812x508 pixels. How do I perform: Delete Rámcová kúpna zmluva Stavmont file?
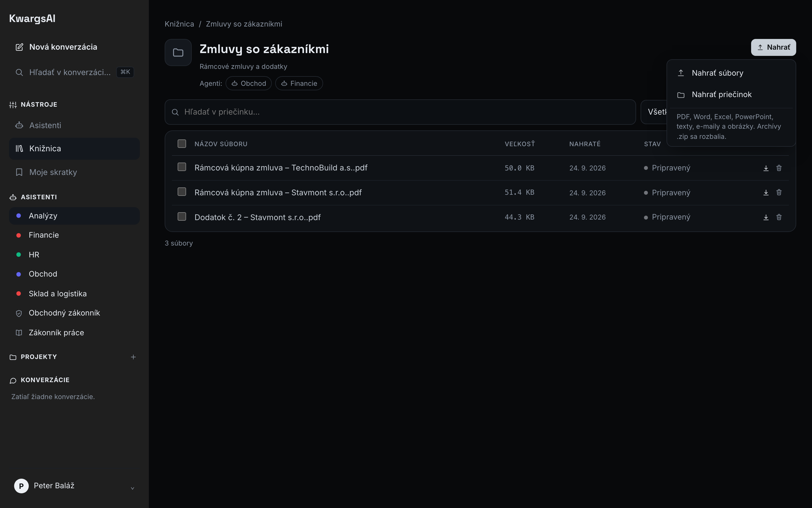click(x=779, y=192)
